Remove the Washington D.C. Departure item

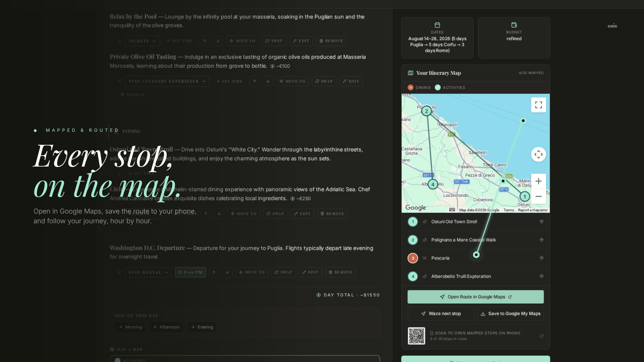(x=340, y=272)
